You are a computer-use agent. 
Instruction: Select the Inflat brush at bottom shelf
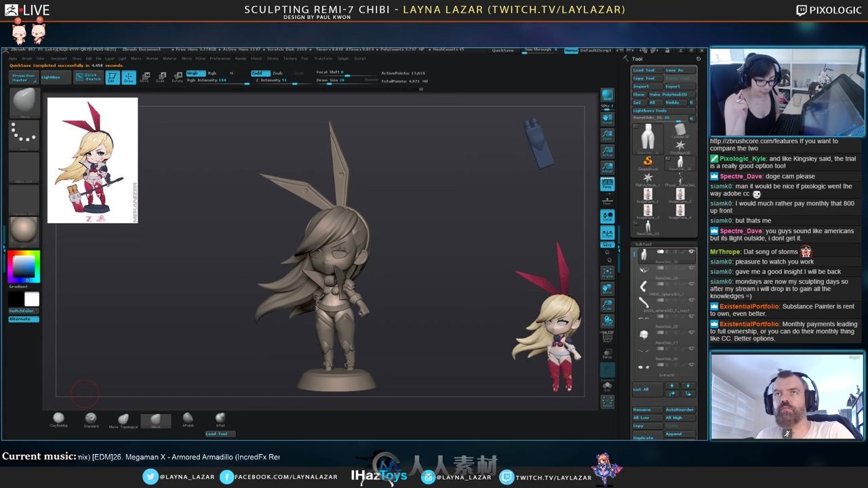click(220, 420)
